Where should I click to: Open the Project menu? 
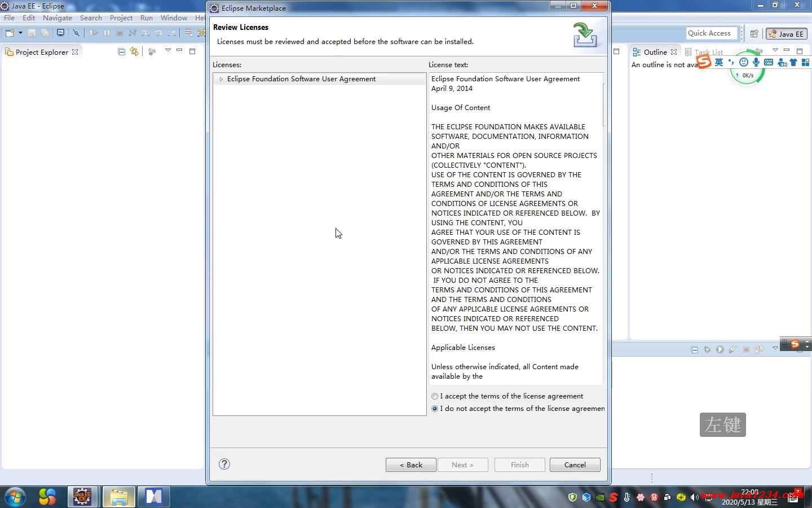(x=121, y=17)
